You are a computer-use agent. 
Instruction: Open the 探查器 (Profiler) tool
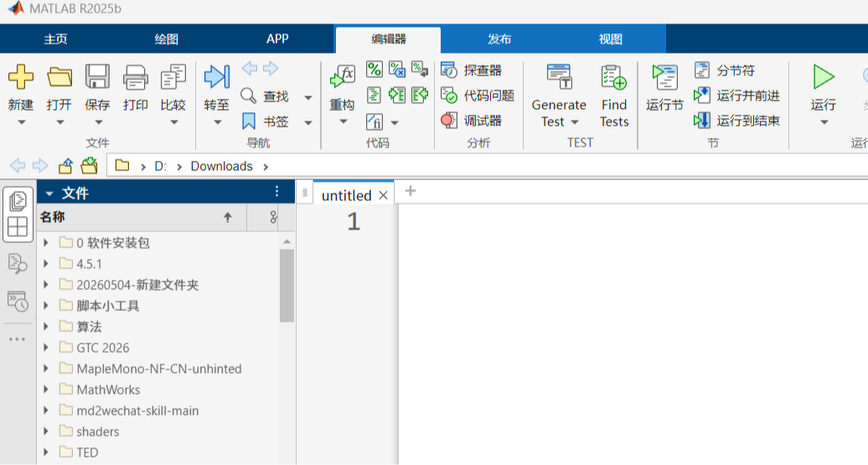pyautogui.click(x=472, y=70)
